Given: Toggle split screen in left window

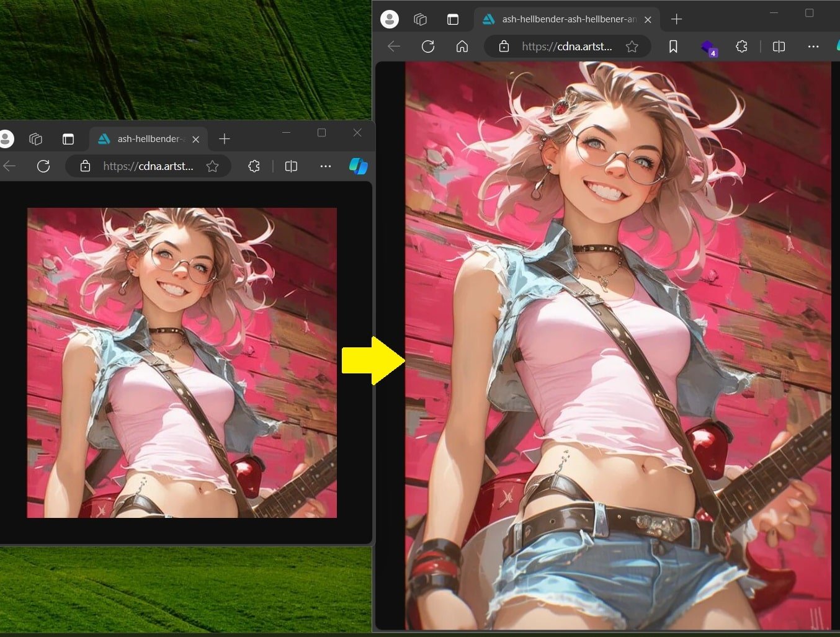Looking at the screenshot, I should [x=291, y=166].
